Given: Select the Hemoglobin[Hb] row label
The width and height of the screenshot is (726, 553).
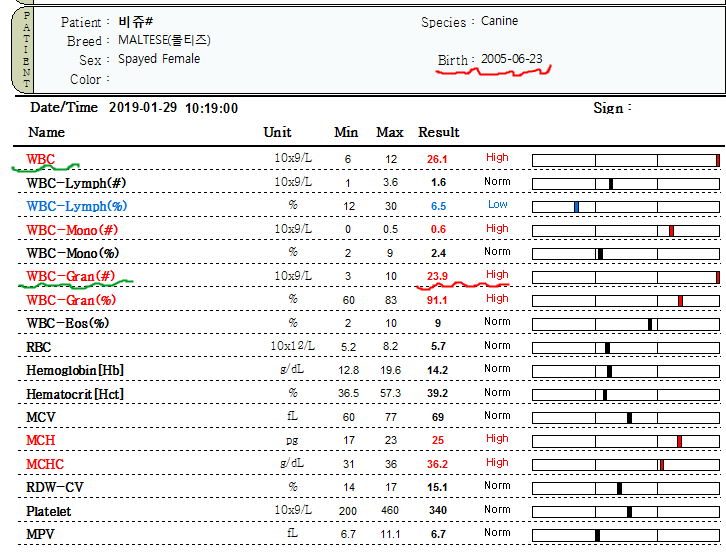Looking at the screenshot, I should click(75, 371).
